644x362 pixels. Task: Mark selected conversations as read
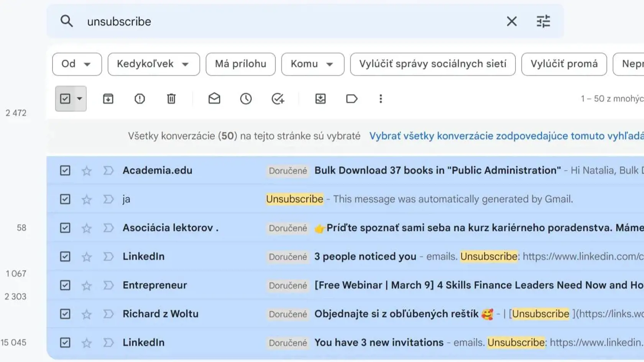pos(214,99)
